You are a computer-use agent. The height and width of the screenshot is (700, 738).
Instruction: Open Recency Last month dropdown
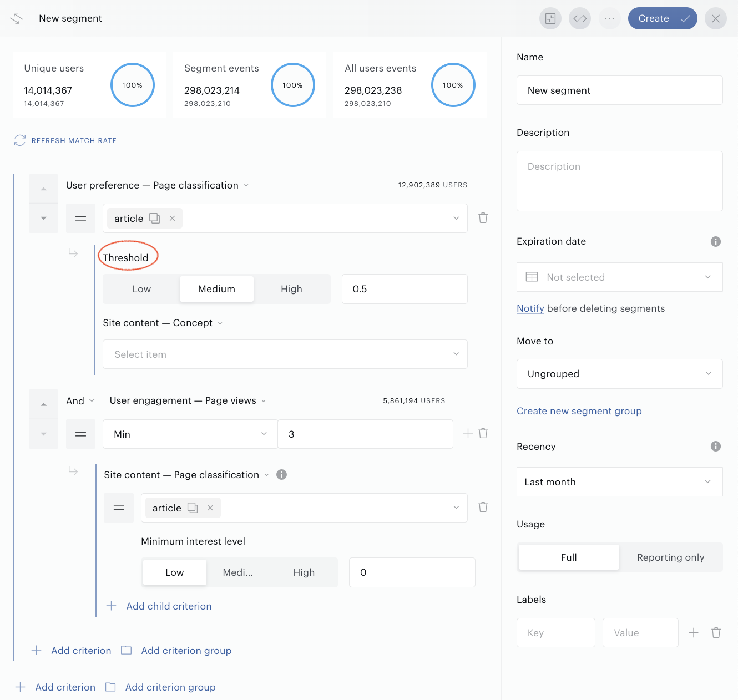coord(619,481)
